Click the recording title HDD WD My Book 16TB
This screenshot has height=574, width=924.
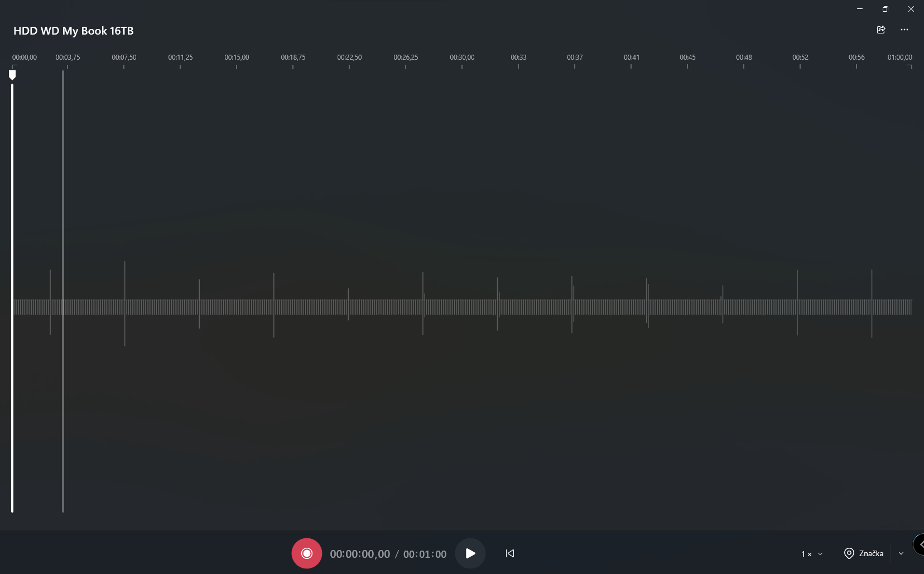[x=74, y=31]
